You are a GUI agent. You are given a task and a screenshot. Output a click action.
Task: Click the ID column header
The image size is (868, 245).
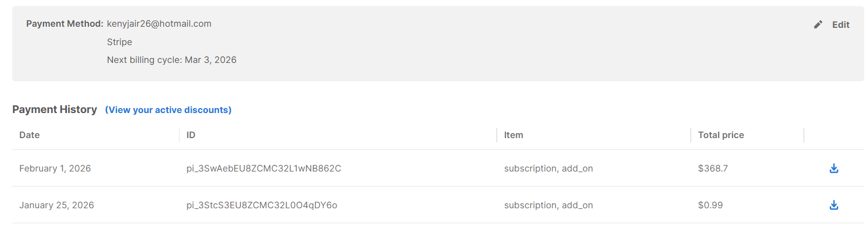(x=191, y=135)
